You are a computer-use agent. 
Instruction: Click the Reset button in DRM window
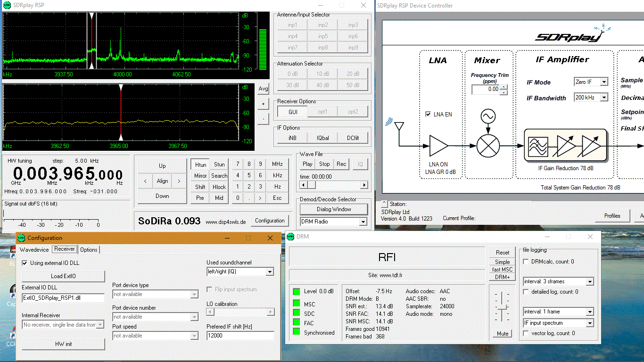(x=503, y=253)
